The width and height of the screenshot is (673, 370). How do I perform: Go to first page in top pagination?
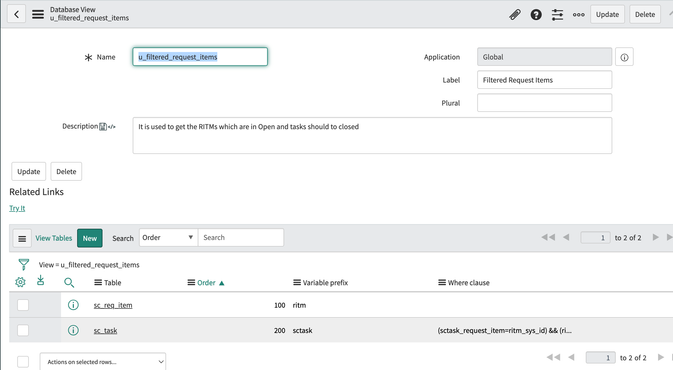(x=548, y=237)
